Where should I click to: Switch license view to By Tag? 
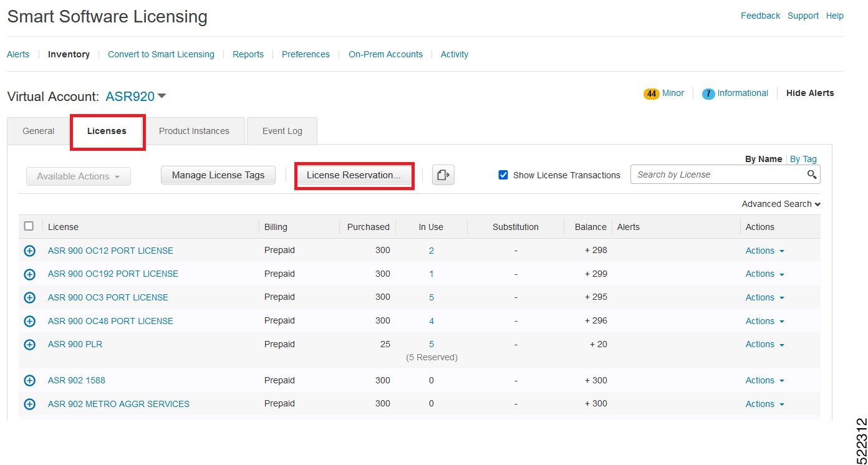(803, 159)
